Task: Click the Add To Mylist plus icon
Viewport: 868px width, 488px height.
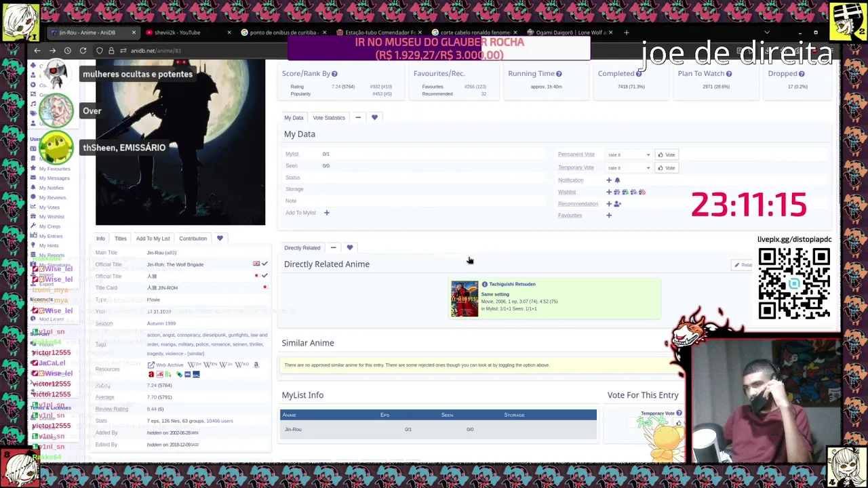Action: (326, 213)
